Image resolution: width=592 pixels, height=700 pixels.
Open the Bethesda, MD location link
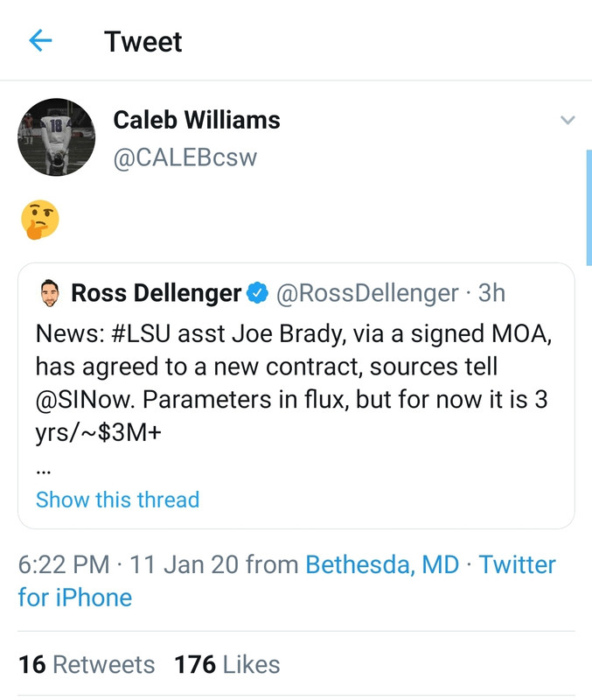[x=382, y=564]
